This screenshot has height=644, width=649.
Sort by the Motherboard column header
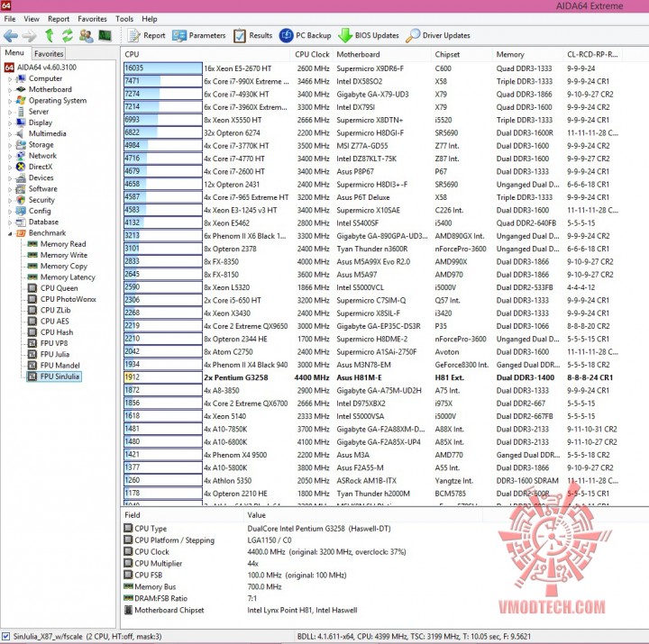pyautogui.click(x=381, y=54)
